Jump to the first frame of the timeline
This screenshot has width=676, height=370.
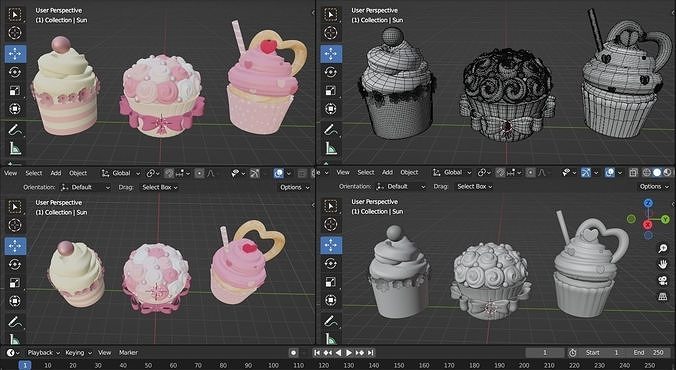317,353
